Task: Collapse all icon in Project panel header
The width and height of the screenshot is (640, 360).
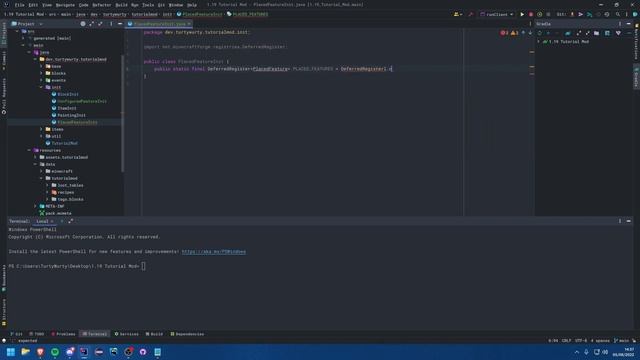Action: (100, 24)
